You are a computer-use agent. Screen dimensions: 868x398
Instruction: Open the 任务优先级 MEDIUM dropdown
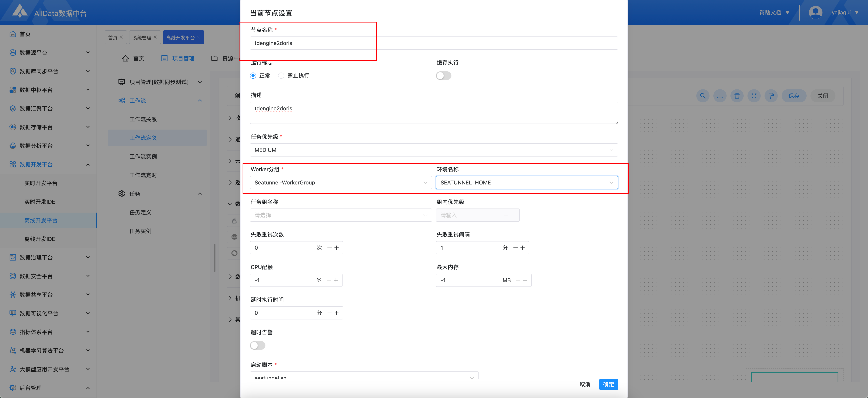tap(433, 150)
